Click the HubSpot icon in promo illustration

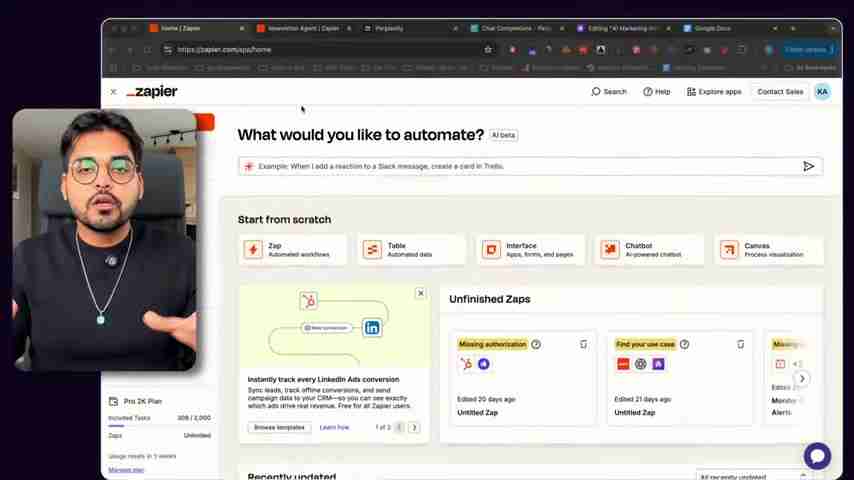point(308,300)
